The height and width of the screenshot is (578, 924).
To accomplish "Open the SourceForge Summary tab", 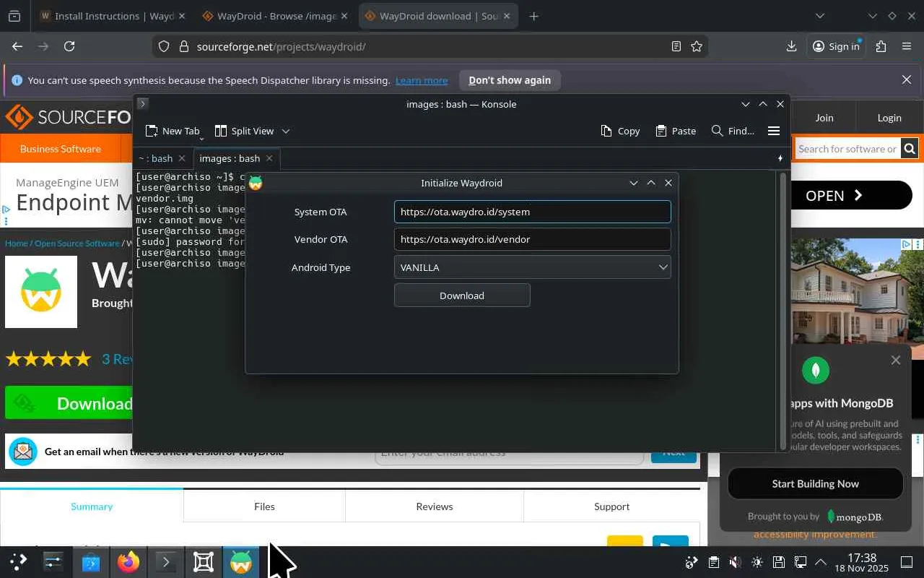I will (x=92, y=506).
